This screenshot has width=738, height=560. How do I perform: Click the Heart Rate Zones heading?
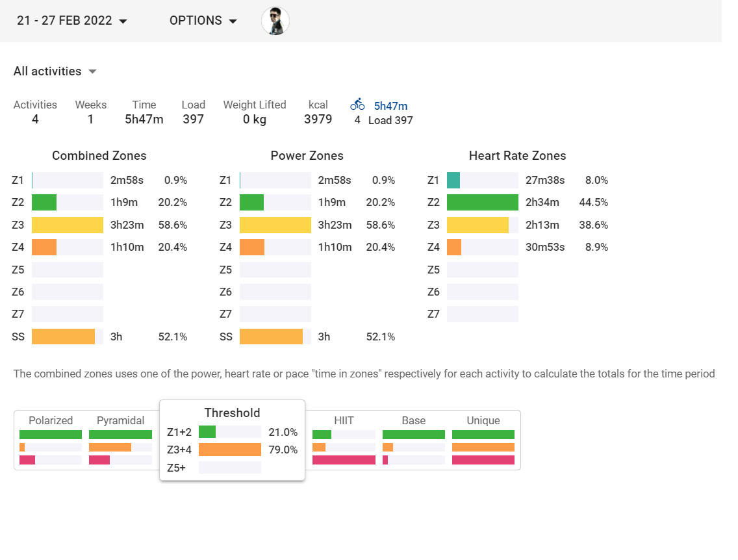click(517, 156)
